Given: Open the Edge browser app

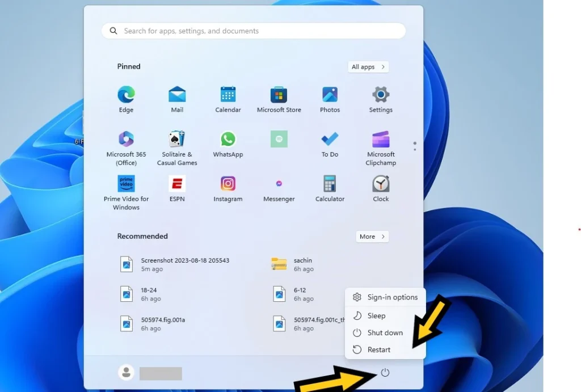Looking at the screenshot, I should [126, 99].
